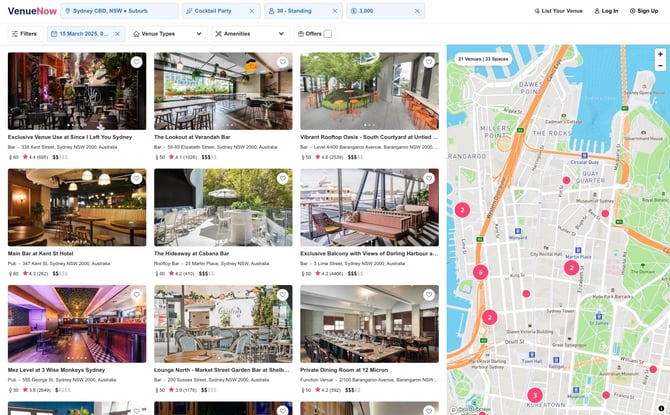This screenshot has height=415, width=670.
Task: Select the map cluster marker labeled 6
Action: (x=480, y=272)
